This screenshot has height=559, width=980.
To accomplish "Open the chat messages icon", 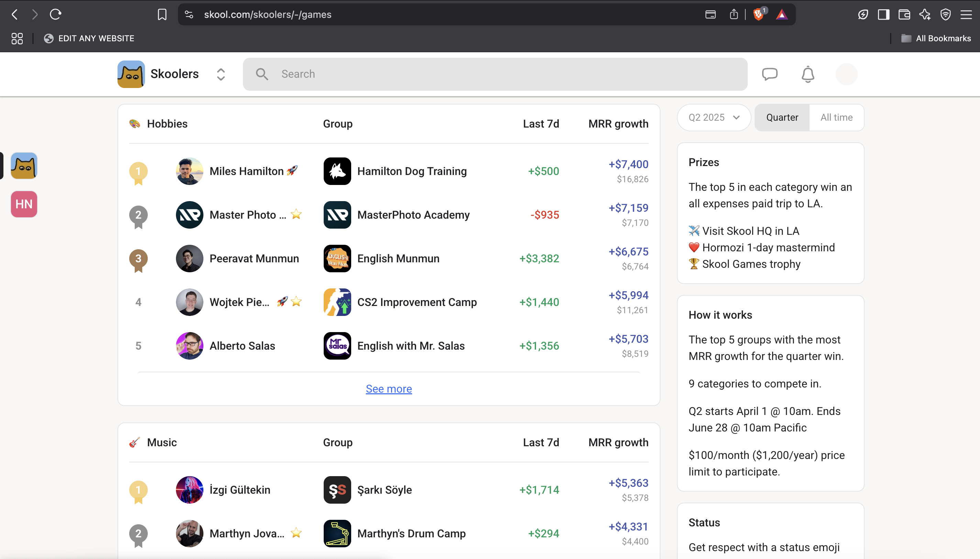I will coord(770,74).
